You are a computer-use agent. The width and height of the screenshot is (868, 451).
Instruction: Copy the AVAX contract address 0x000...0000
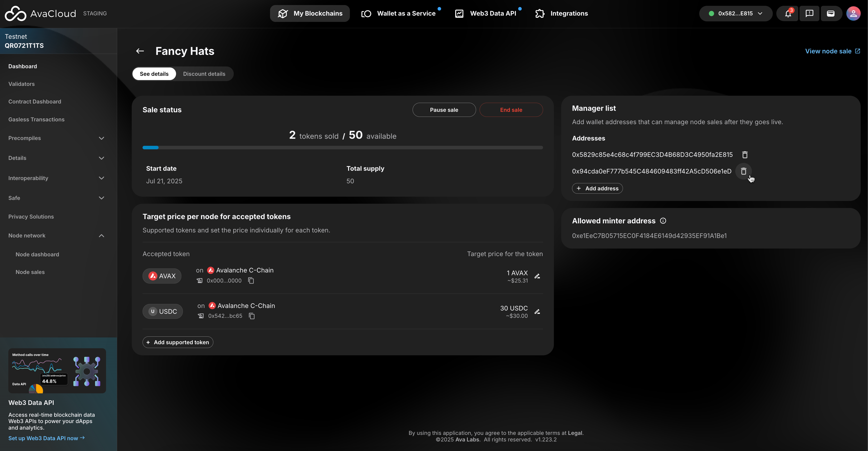pyautogui.click(x=251, y=281)
